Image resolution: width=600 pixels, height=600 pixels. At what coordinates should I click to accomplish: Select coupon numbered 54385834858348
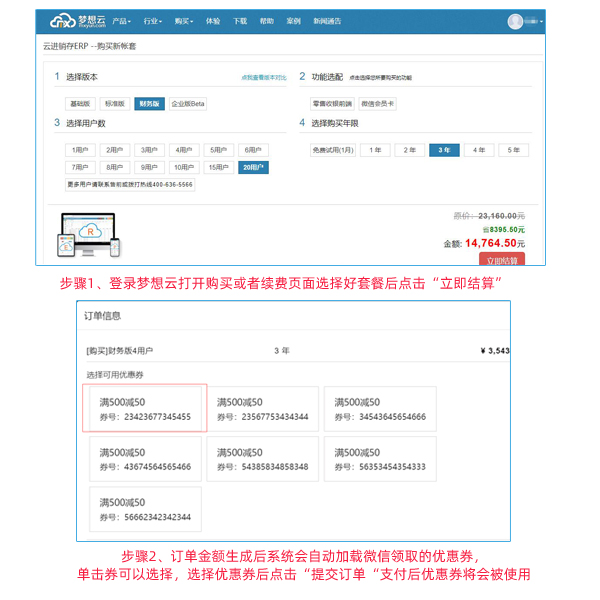[x=262, y=459]
